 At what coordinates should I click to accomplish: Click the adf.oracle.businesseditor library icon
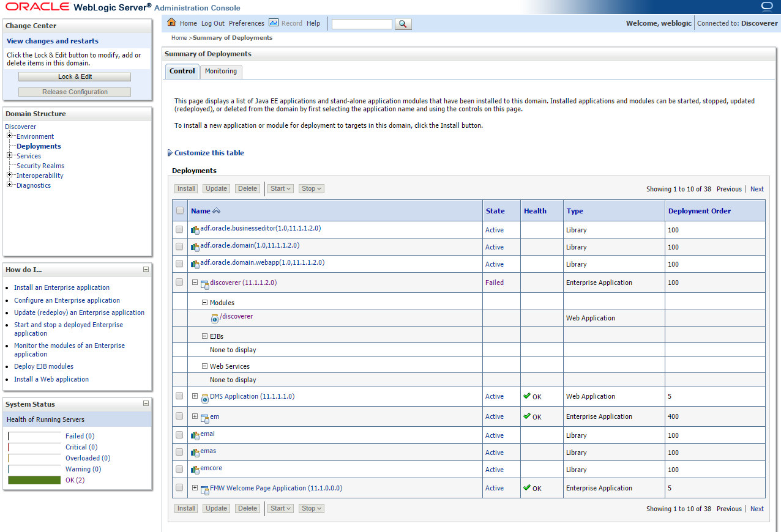click(x=195, y=230)
